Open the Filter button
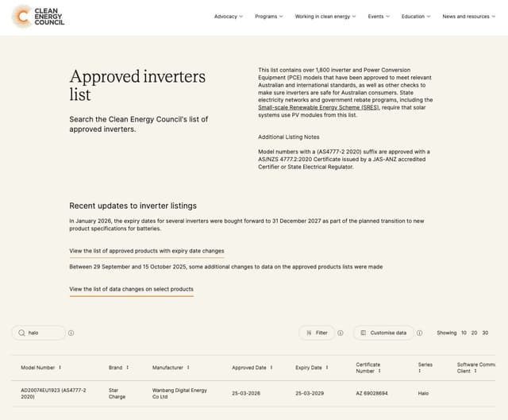This screenshot has height=420, width=508. click(x=317, y=333)
